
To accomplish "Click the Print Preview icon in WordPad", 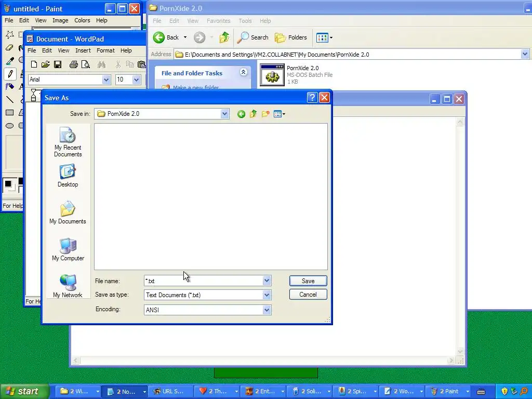I will (86, 64).
